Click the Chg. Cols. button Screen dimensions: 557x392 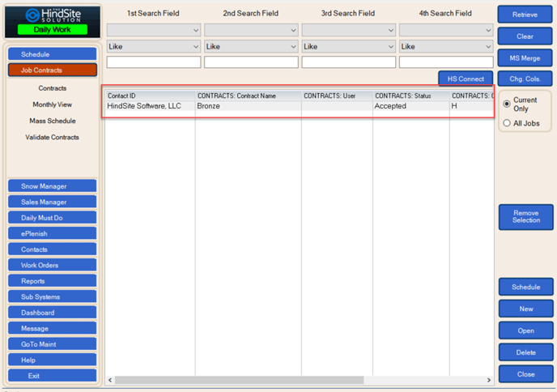click(x=525, y=79)
